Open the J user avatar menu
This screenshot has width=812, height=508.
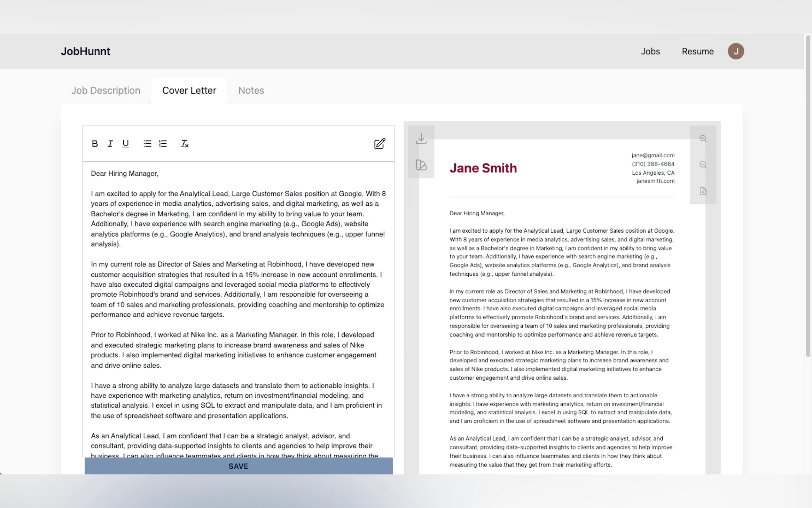click(x=736, y=52)
